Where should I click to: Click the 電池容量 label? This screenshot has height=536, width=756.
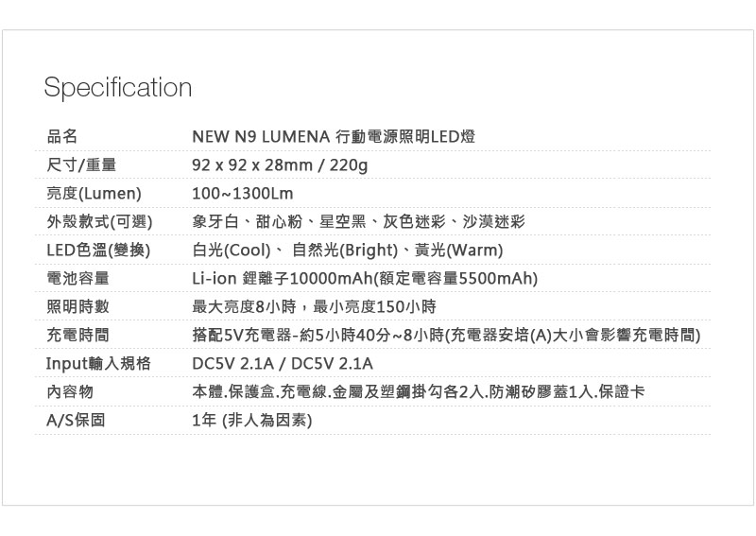[77, 278]
